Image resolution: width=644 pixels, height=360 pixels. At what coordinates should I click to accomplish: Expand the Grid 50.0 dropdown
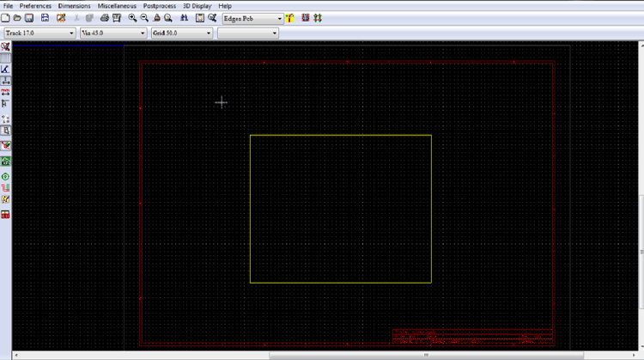[x=209, y=33]
